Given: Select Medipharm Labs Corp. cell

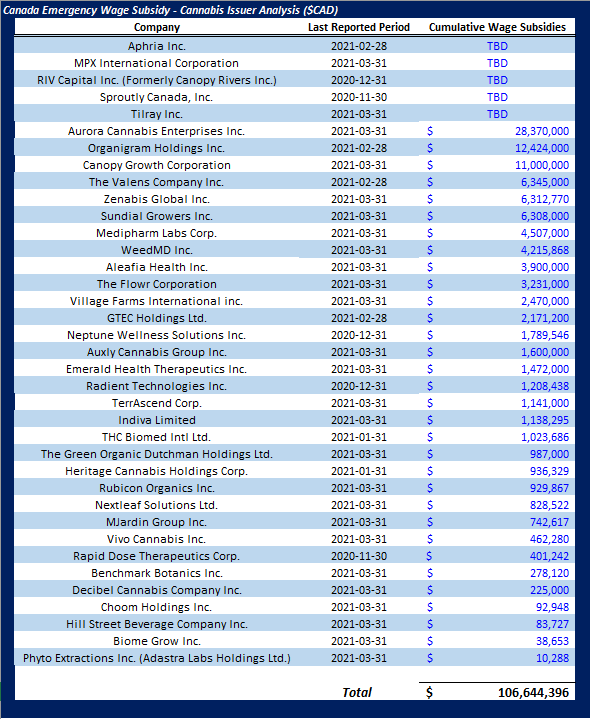Looking at the screenshot, I should click(x=157, y=233).
